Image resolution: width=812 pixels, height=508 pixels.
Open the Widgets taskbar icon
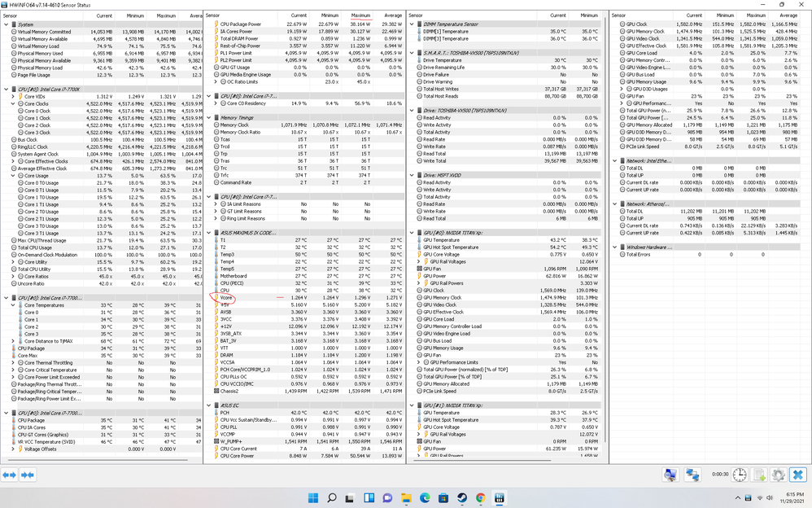point(369,498)
